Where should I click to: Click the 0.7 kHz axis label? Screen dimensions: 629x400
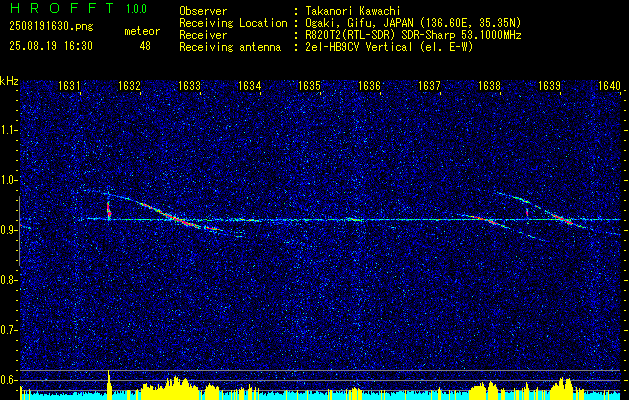point(9,330)
